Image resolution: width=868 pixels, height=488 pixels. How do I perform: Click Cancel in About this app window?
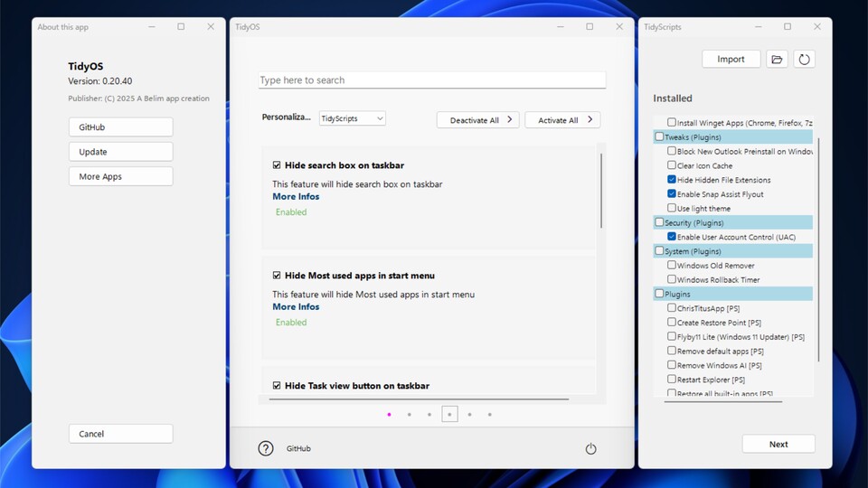(120, 434)
